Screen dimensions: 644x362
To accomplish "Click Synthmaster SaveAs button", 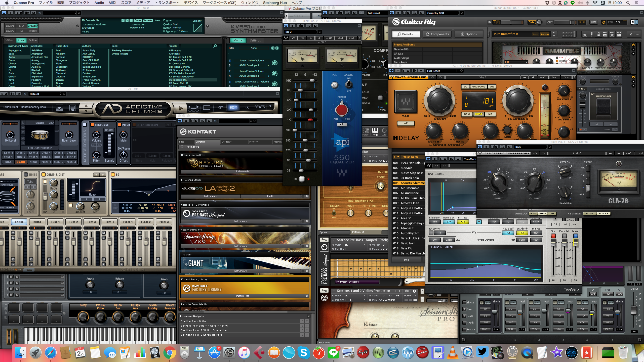I will pos(148,20).
